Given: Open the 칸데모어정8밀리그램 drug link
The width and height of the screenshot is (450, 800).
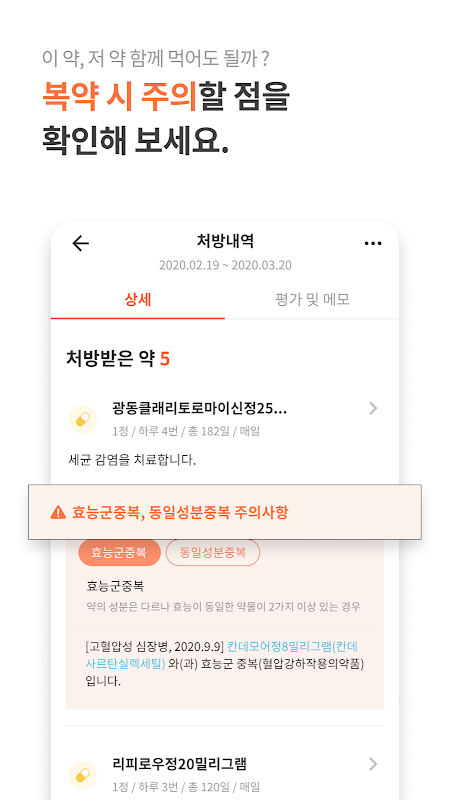Looking at the screenshot, I should pyautogui.click(x=222, y=655).
